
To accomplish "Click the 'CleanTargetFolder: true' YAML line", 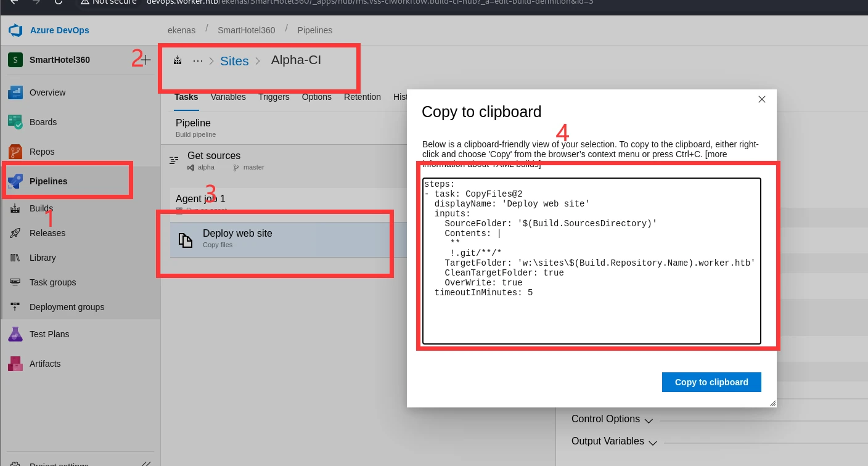I will pyautogui.click(x=504, y=272).
